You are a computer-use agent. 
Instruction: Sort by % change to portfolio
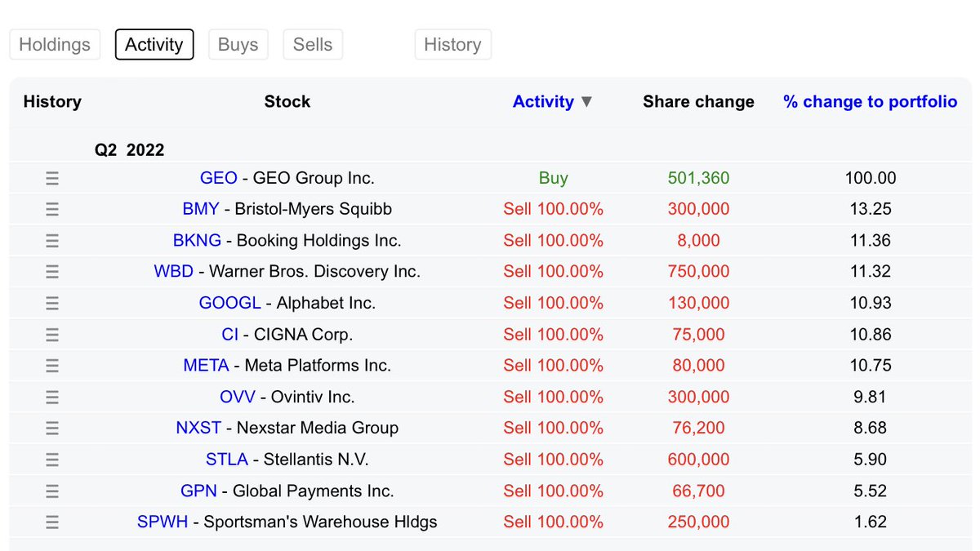click(x=870, y=102)
